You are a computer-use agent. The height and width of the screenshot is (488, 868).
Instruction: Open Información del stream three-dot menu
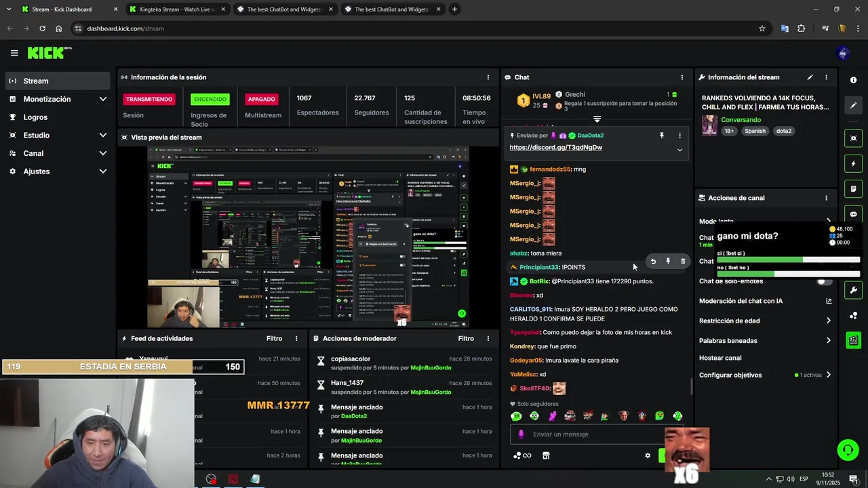tap(826, 77)
